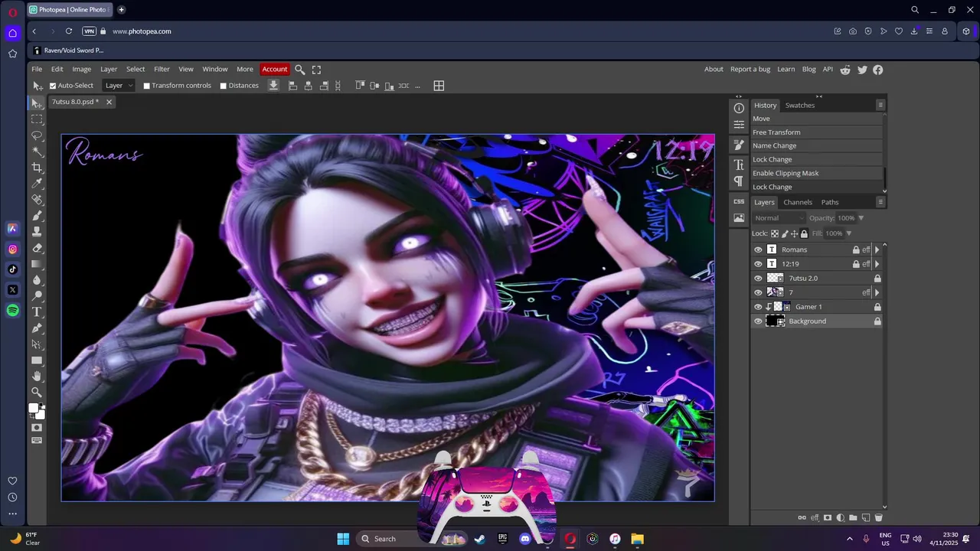The image size is (980, 551).
Task: Open the Paragraph side panel
Action: (739, 181)
